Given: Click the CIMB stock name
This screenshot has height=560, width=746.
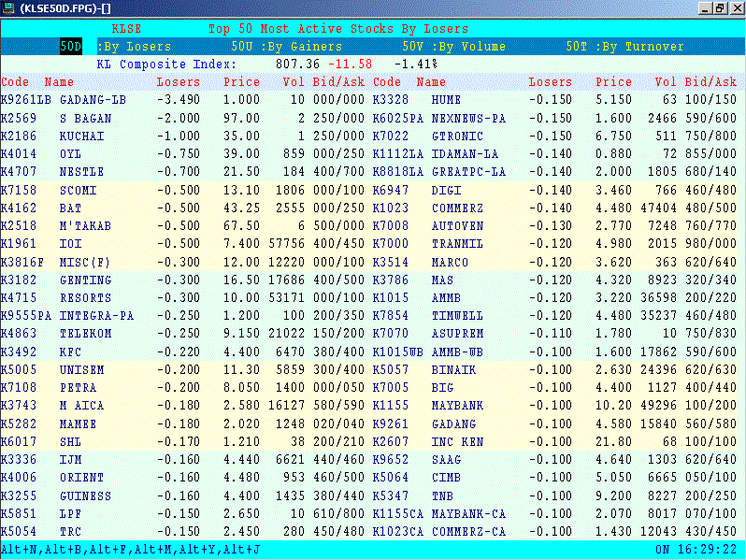Looking at the screenshot, I should [446, 477].
